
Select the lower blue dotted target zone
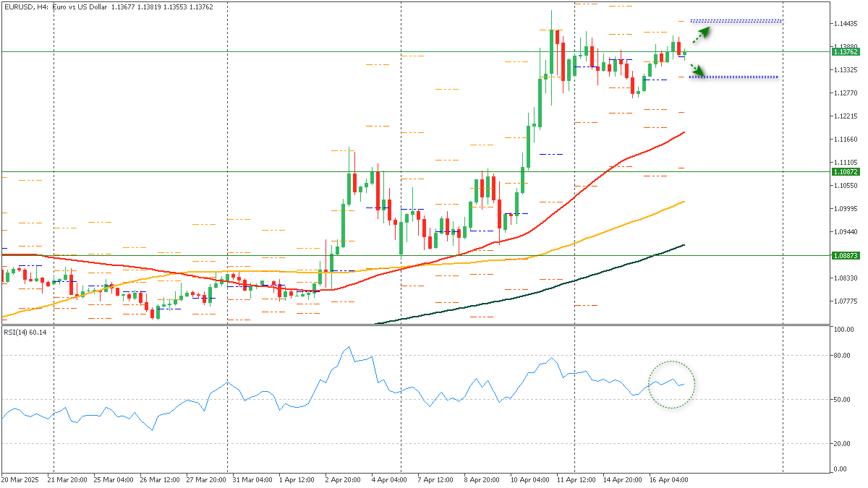[733, 77]
